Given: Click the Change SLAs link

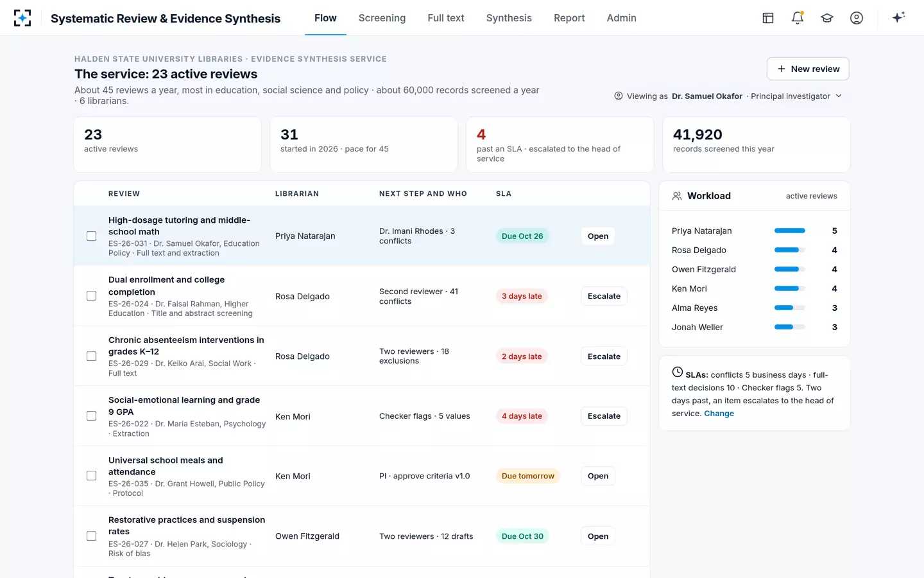Looking at the screenshot, I should tap(719, 414).
